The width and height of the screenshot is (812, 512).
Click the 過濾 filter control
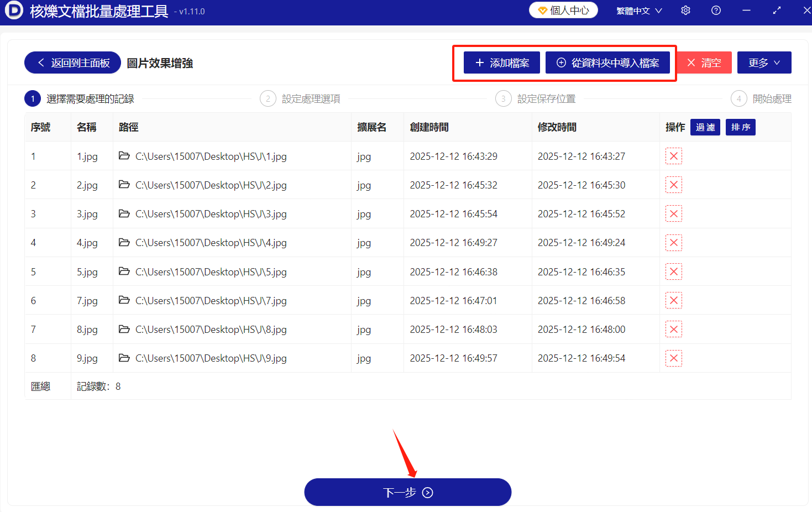(x=705, y=127)
